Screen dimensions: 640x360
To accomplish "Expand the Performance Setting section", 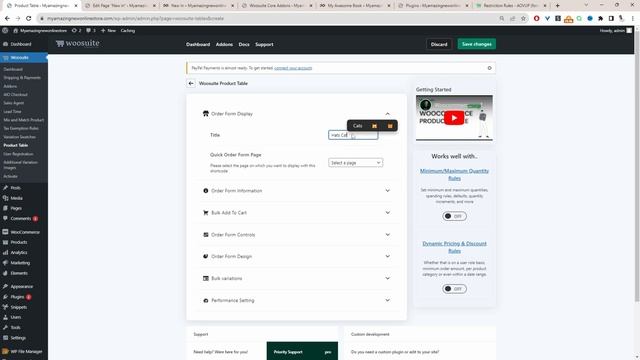I will coord(387,300).
